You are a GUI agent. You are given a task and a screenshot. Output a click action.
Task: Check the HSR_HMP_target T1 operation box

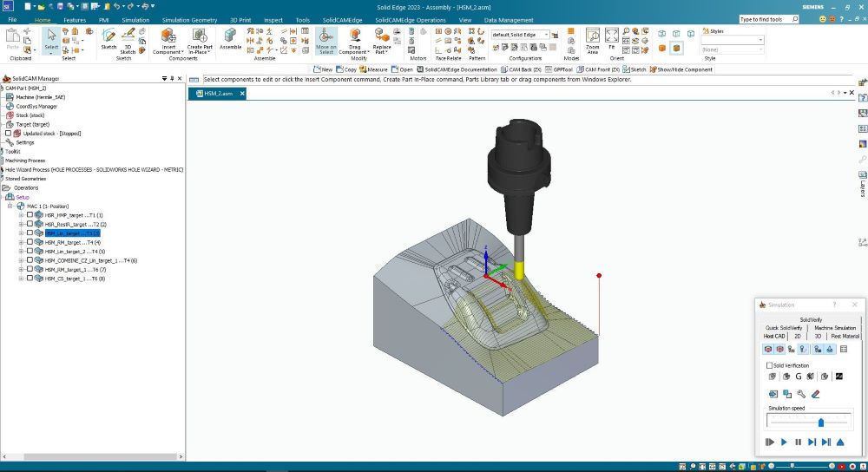pos(30,214)
